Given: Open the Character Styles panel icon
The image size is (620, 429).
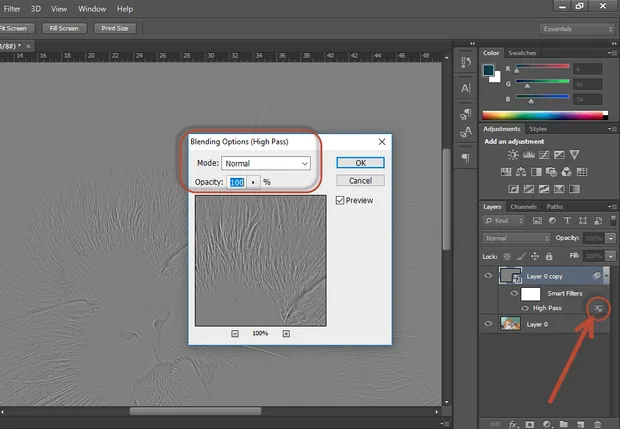Looking at the screenshot, I should 466,132.
